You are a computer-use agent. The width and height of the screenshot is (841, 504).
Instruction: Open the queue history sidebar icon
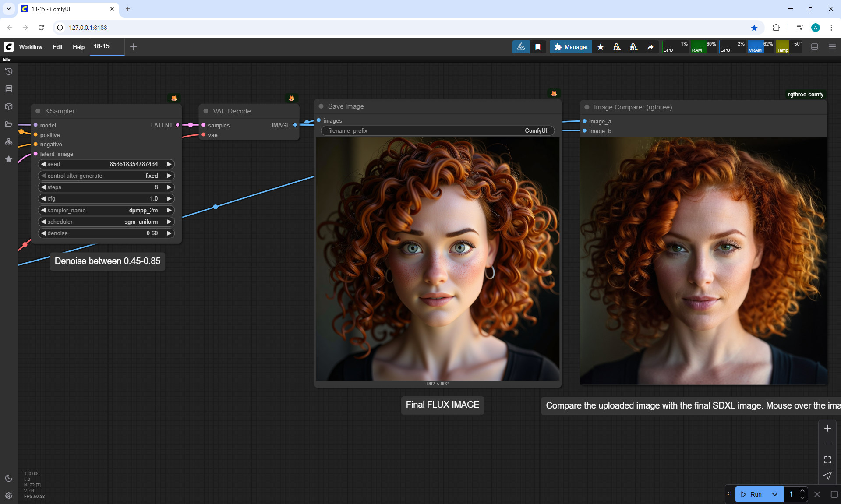click(9, 71)
